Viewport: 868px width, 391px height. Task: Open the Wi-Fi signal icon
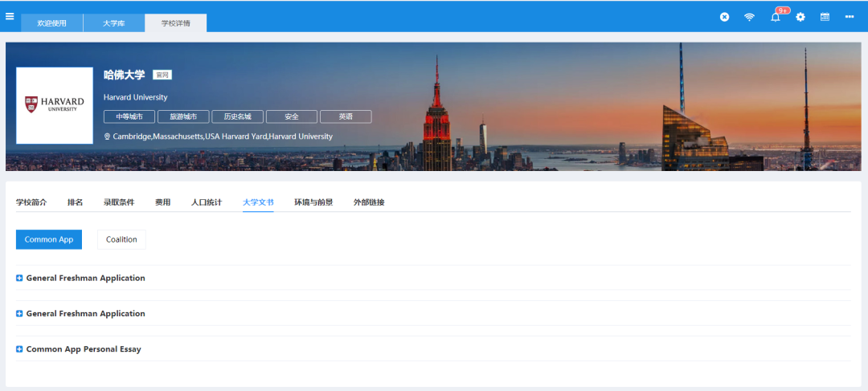coord(749,17)
